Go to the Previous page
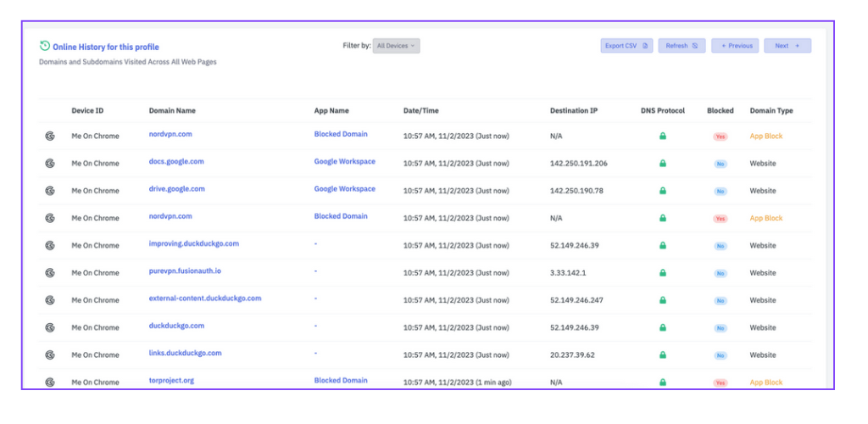This screenshot has width=868, height=424. 734,46
